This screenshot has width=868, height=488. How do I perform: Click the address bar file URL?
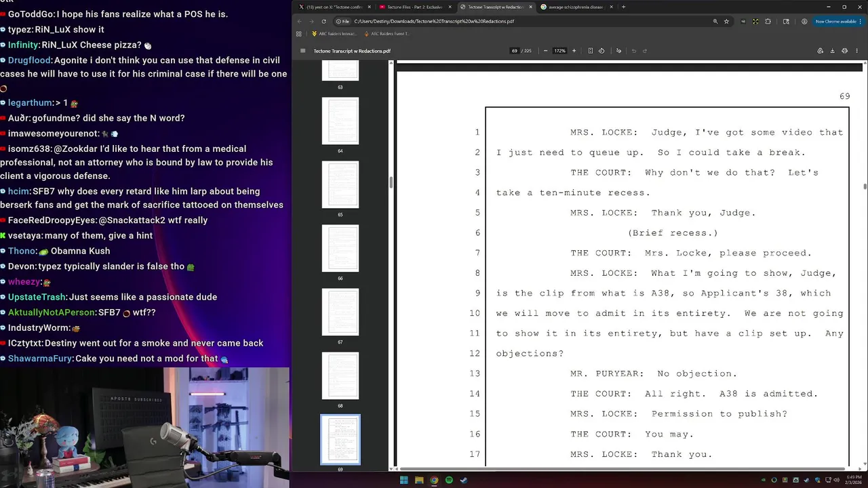coord(434,21)
